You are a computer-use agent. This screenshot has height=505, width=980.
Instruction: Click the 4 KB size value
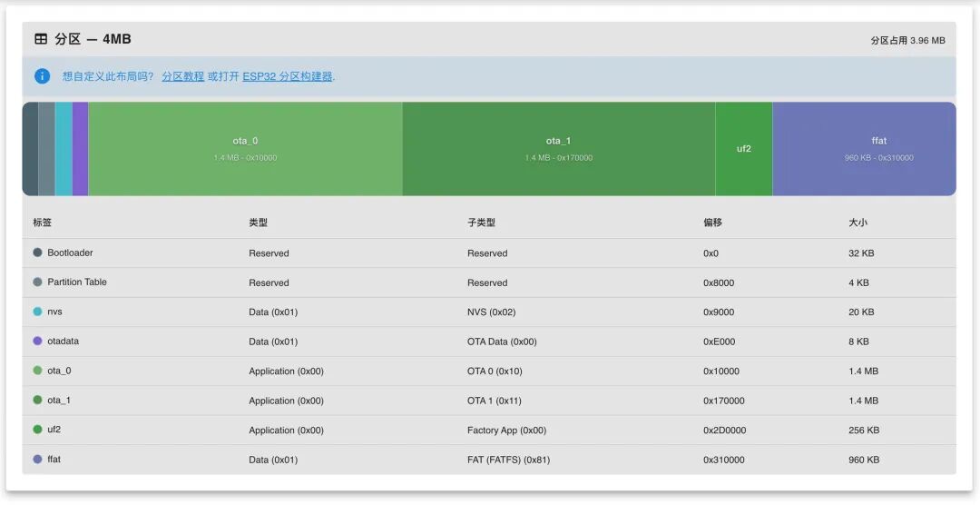(x=858, y=282)
